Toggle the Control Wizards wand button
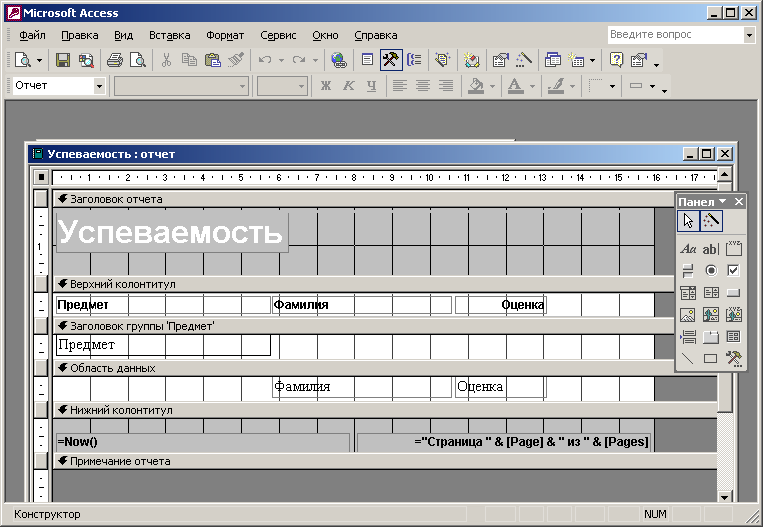Screen dimensions: 763x527 (711, 221)
